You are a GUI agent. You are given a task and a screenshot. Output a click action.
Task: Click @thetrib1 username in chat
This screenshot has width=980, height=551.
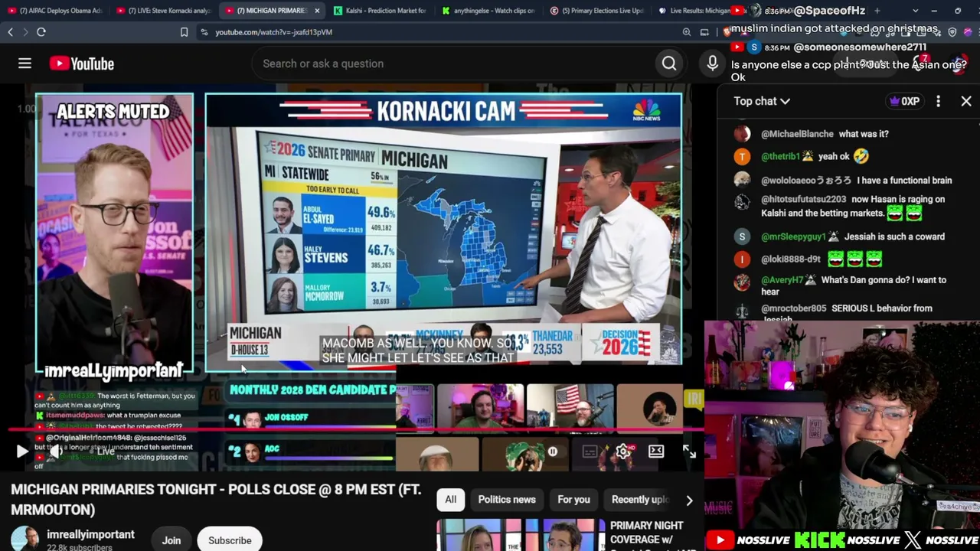(781, 156)
